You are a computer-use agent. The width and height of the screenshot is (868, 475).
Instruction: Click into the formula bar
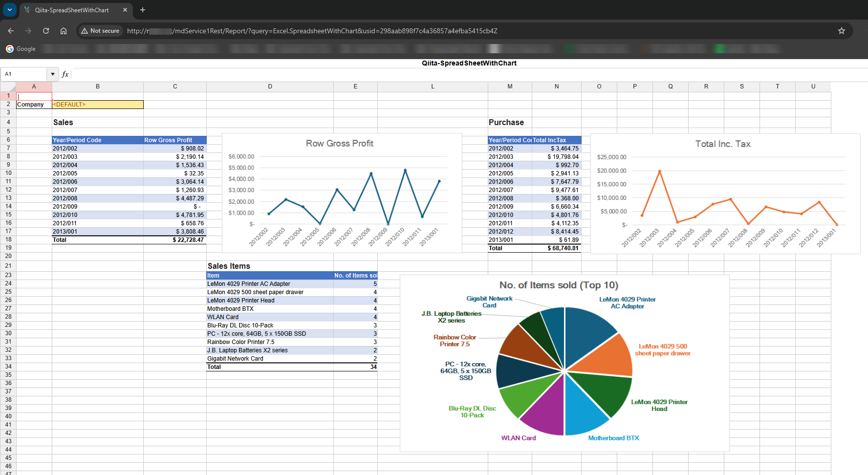pos(469,74)
